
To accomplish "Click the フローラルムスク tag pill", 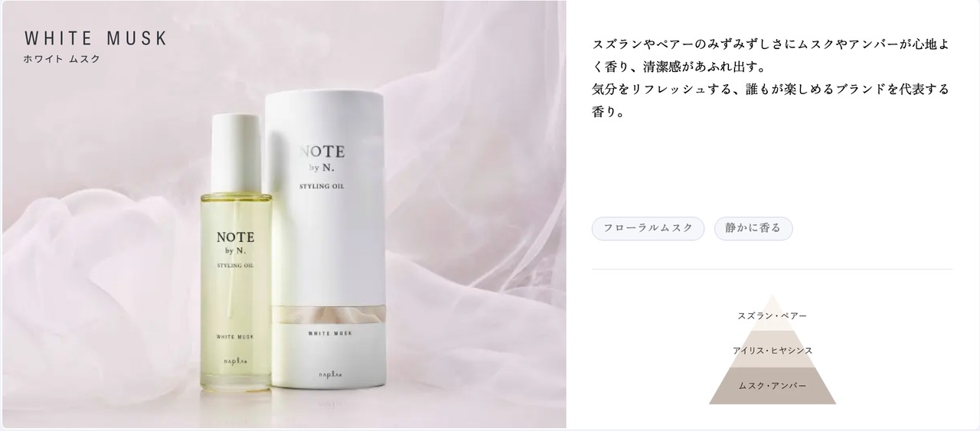I will click(x=648, y=228).
